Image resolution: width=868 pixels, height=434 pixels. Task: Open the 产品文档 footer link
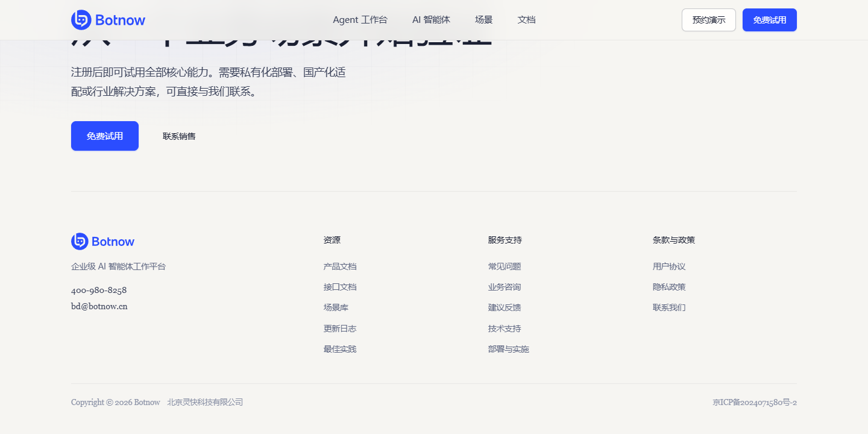click(340, 266)
